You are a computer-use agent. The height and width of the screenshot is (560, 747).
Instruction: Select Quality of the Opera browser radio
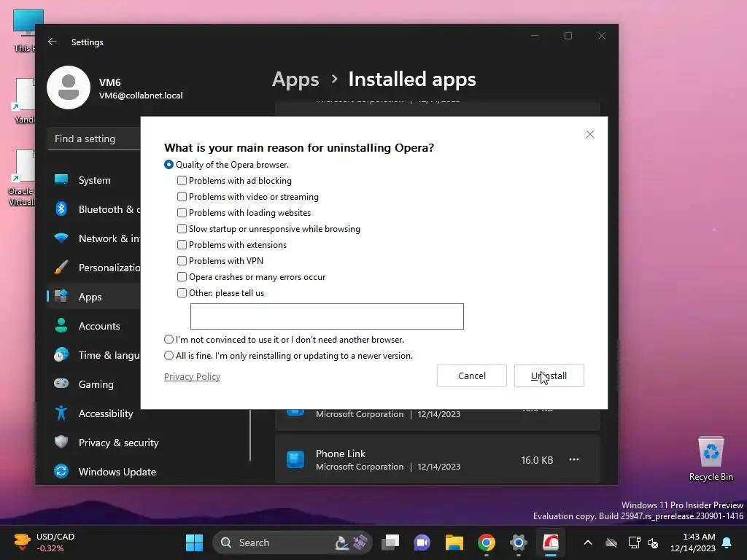(169, 165)
